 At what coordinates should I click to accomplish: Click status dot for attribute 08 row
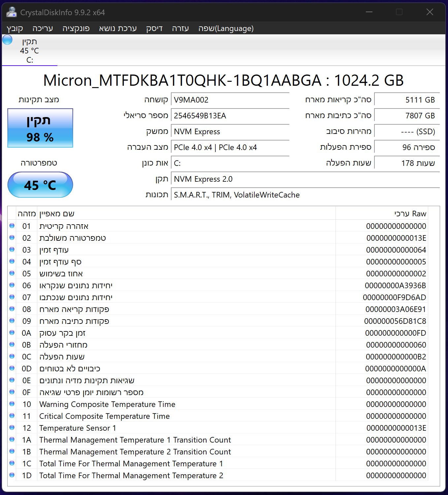12,309
